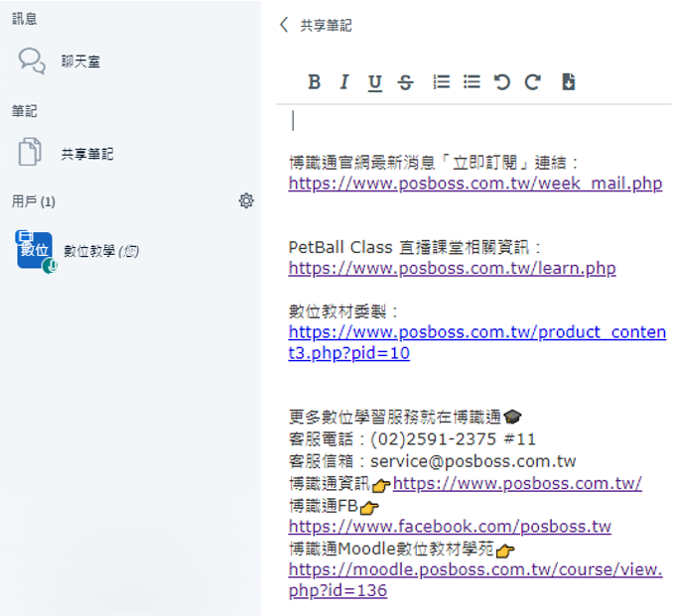Screen dimensions: 674x616
Task: Insert an ordered numbered list
Action: tap(442, 82)
